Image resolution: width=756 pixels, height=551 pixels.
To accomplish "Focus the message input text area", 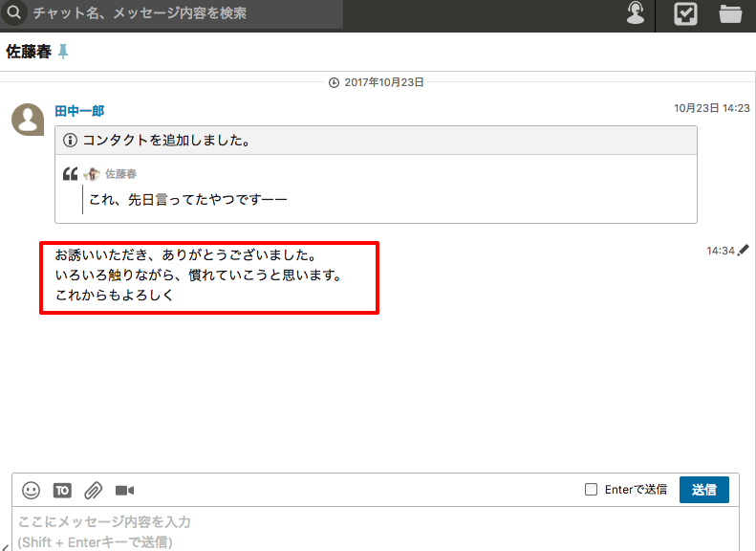I will click(x=375, y=529).
